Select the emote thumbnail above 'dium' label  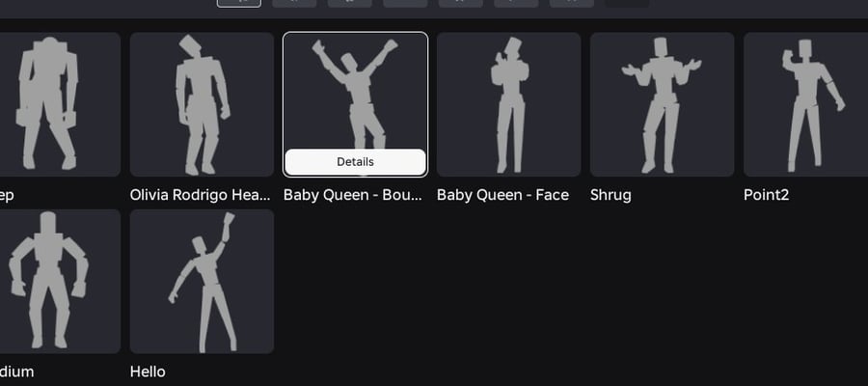click(x=61, y=282)
